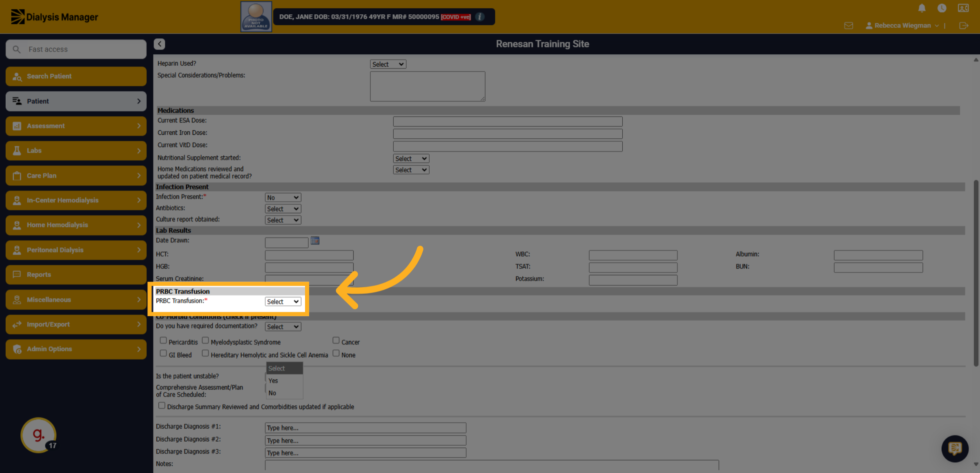
Task: Open the Heparin Used dropdown
Action: (388, 64)
